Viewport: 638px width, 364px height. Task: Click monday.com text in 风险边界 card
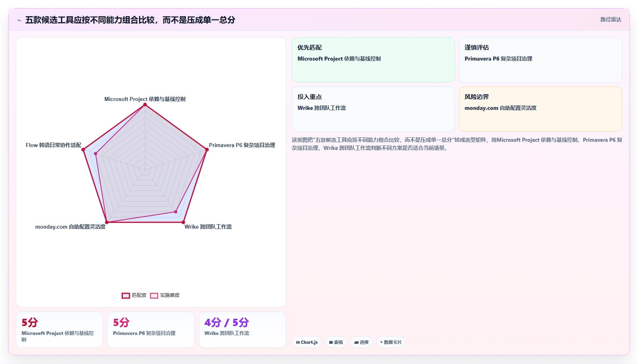click(500, 108)
